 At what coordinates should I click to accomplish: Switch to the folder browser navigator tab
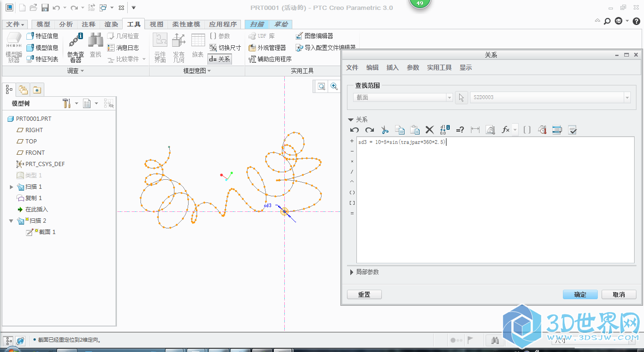tap(23, 89)
